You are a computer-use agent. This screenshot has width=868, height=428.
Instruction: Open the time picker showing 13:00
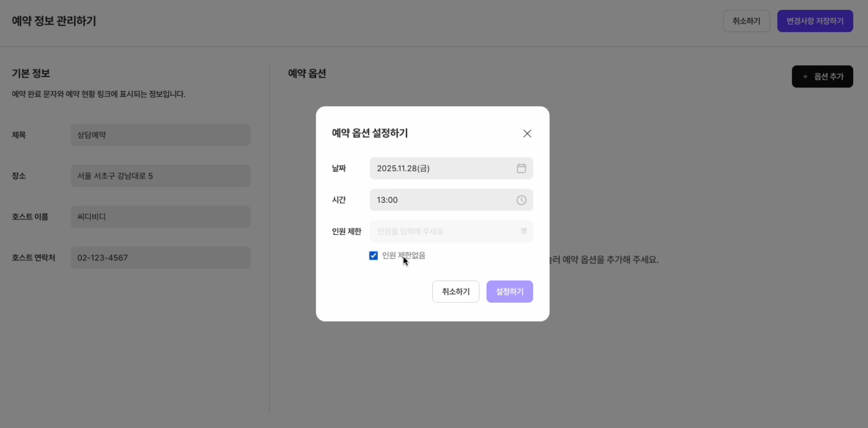click(440, 200)
